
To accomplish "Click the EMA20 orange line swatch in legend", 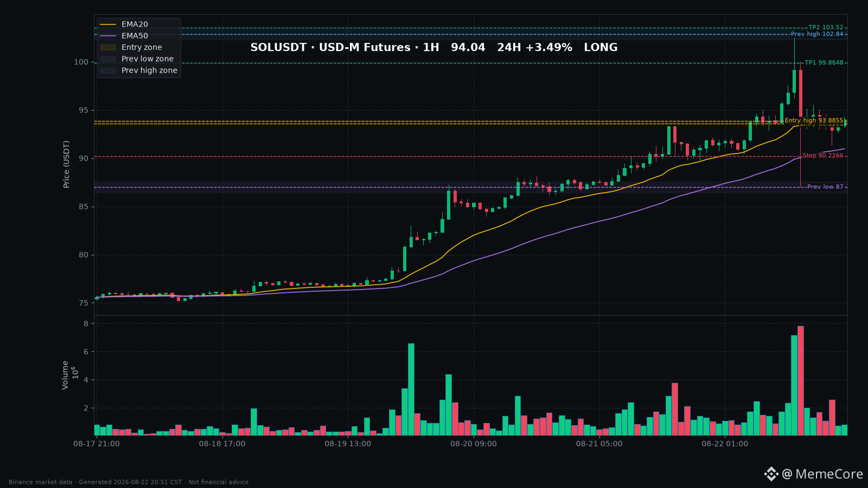I will point(108,24).
